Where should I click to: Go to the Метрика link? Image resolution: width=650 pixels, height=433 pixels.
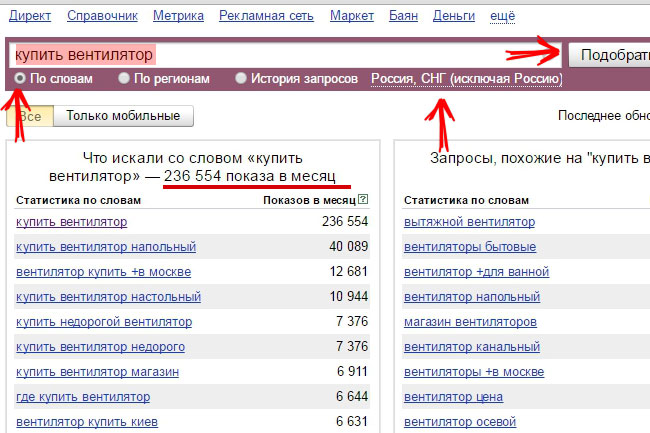pos(178,16)
